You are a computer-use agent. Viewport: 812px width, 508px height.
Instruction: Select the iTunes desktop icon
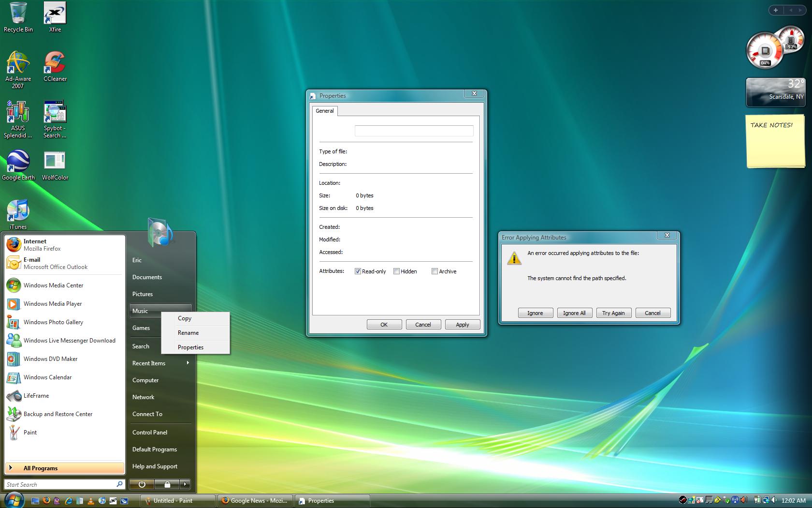[x=18, y=215]
